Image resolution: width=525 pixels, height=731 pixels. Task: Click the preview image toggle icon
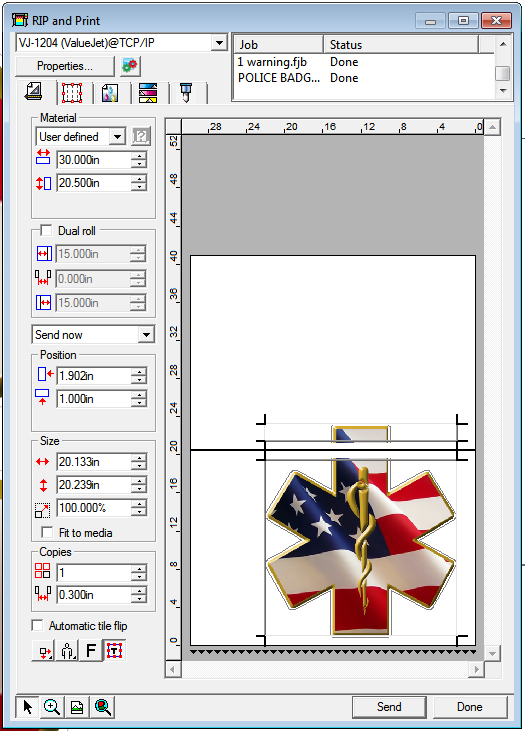click(77, 707)
